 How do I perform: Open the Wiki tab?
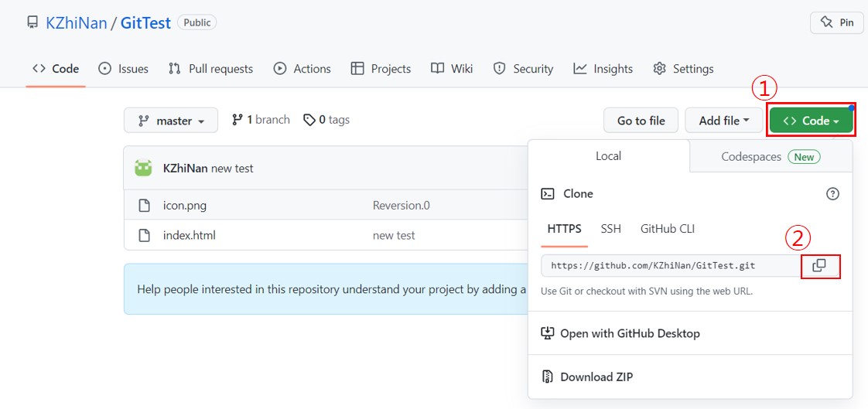(452, 69)
